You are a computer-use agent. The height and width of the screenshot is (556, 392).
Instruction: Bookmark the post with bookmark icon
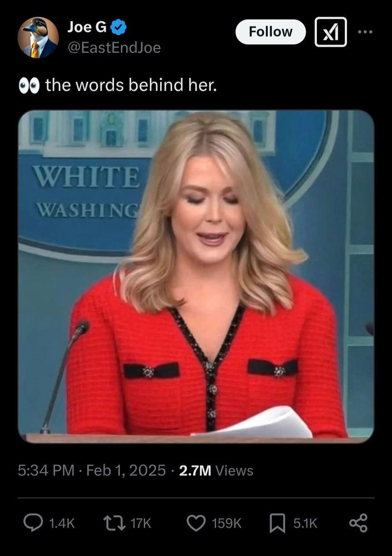[277, 523]
